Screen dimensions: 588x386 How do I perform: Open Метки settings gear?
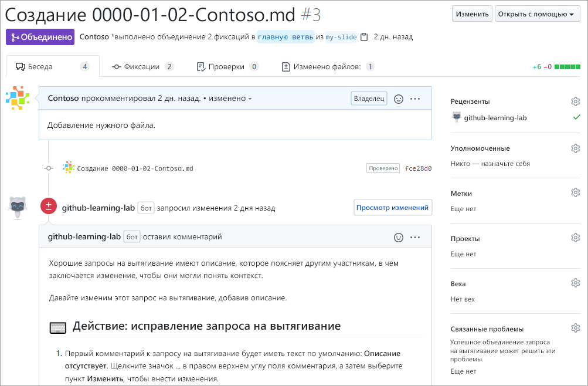coord(575,192)
